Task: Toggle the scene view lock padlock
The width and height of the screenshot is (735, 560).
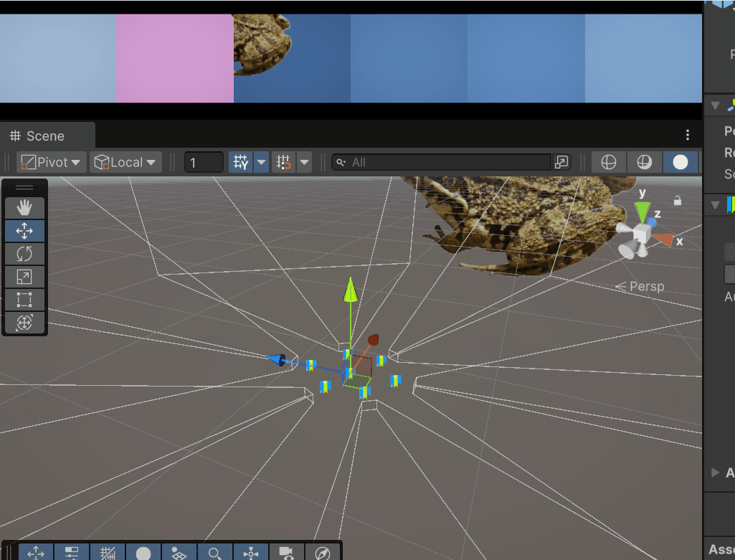Action: click(677, 201)
